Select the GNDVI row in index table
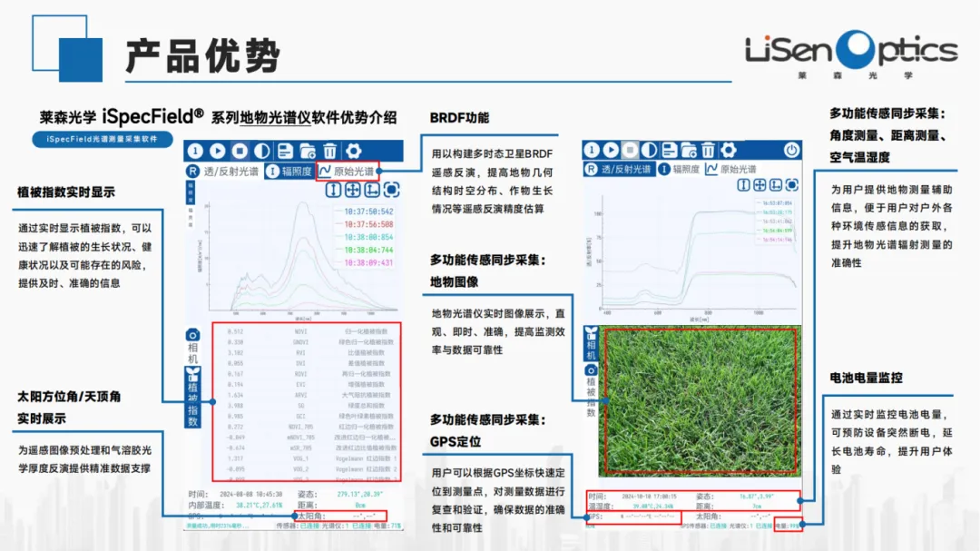The width and height of the screenshot is (980, 551). click(x=307, y=342)
